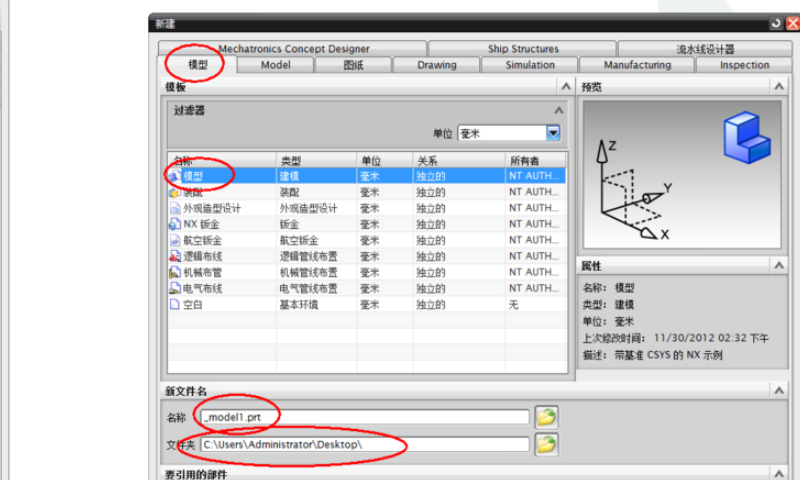Click the 电气管线布置 type cell
Viewport: 800px width, 480px height.
click(x=308, y=288)
